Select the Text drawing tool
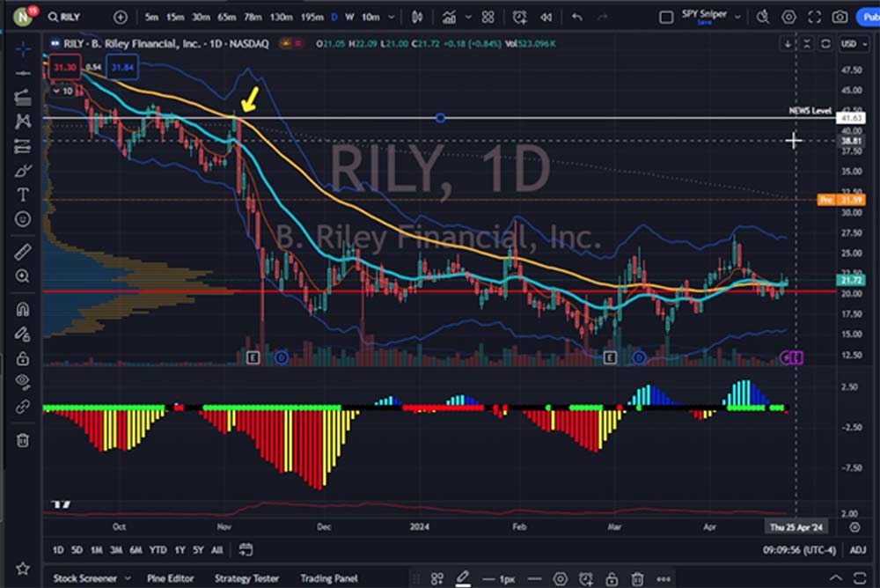This screenshot has height=588, width=880. [x=23, y=195]
